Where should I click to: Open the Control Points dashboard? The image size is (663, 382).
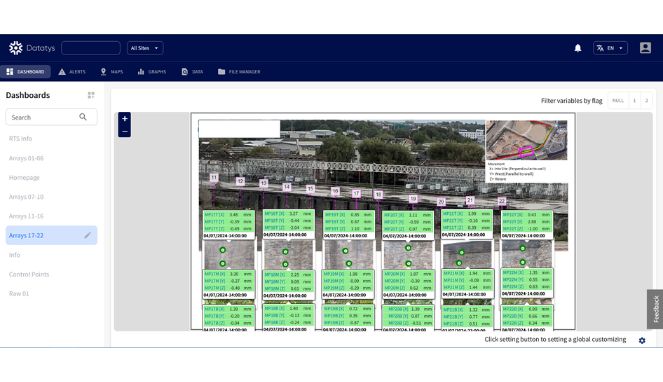coord(29,274)
